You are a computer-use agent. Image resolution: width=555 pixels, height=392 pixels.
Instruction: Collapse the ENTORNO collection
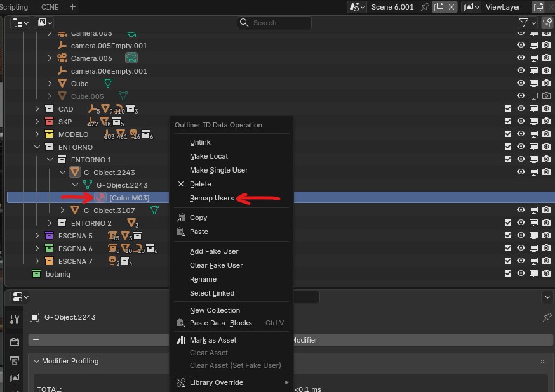[x=37, y=147]
